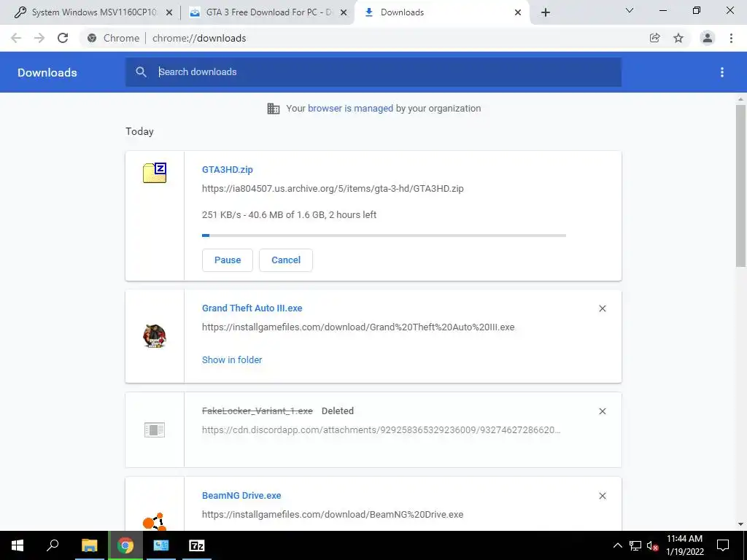Click the archive.org GTA3HD.zip URL text
The height and width of the screenshot is (560, 747).
(333, 189)
